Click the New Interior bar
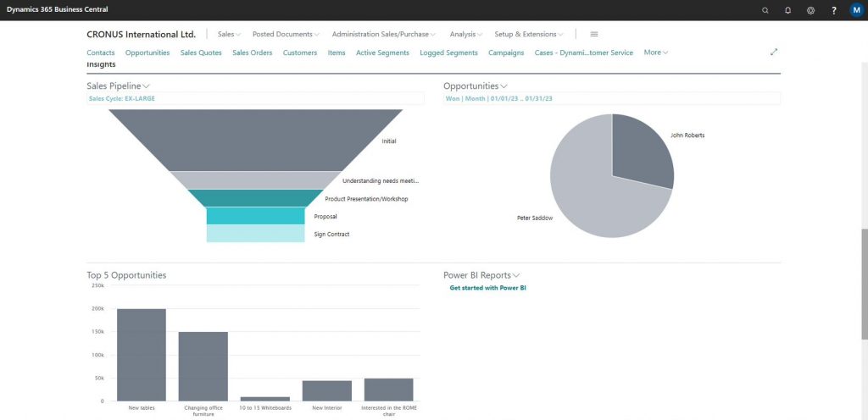The width and height of the screenshot is (868, 420). point(326,390)
